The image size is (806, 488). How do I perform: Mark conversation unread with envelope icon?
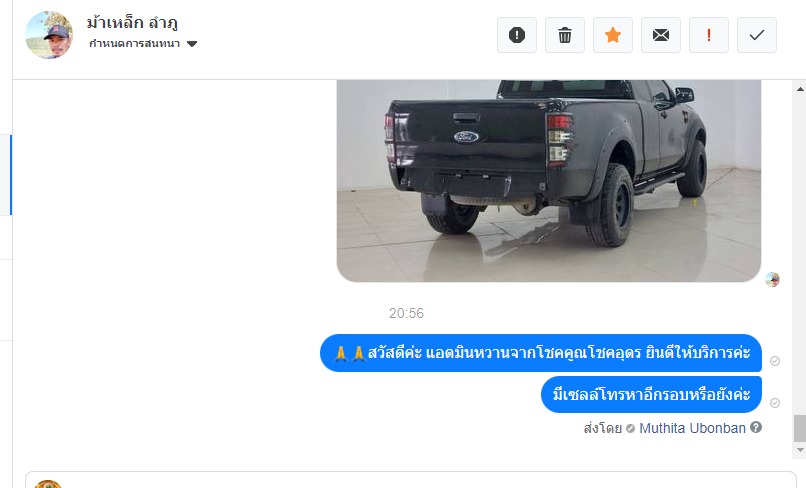[x=661, y=35]
